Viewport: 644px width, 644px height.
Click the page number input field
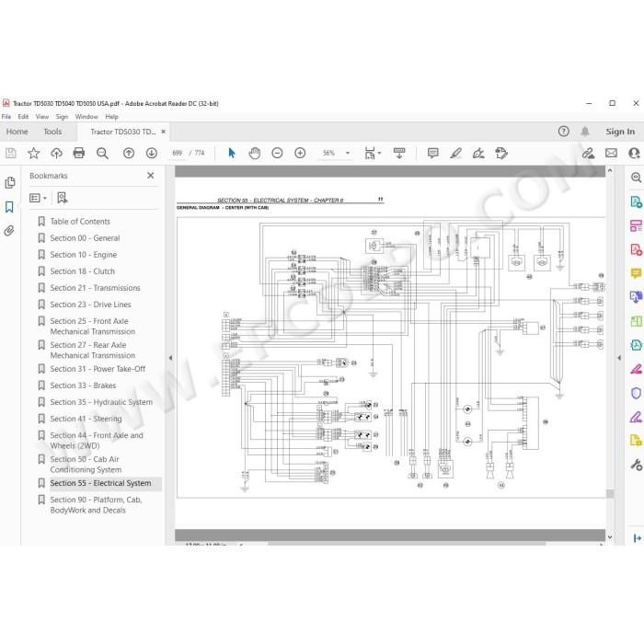click(x=177, y=154)
